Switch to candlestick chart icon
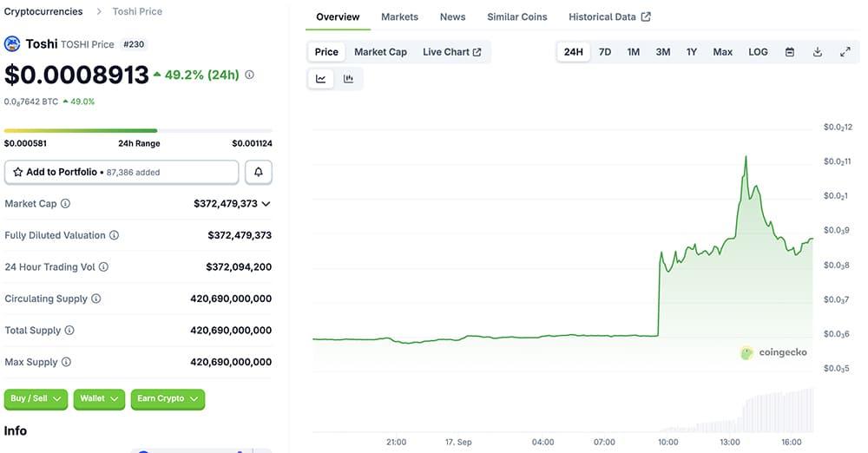 coord(348,79)
